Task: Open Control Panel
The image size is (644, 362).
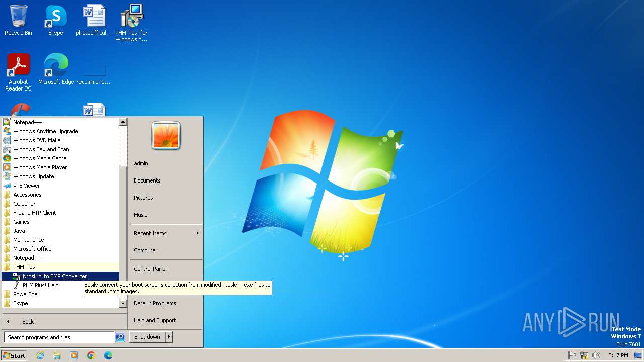Action: click(x=166, y=269)
